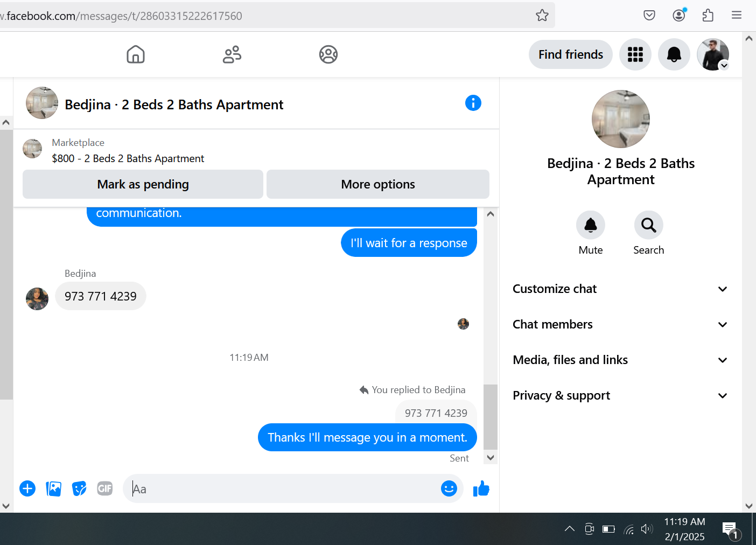
Task: Click Find friends button
Action: (x=571, y=54)
